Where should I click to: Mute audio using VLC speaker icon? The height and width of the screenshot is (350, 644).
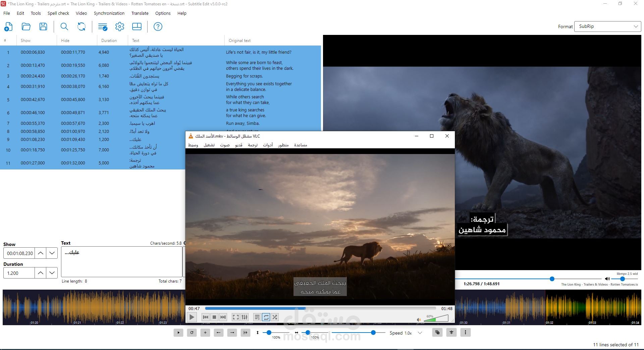pos(419,320)
